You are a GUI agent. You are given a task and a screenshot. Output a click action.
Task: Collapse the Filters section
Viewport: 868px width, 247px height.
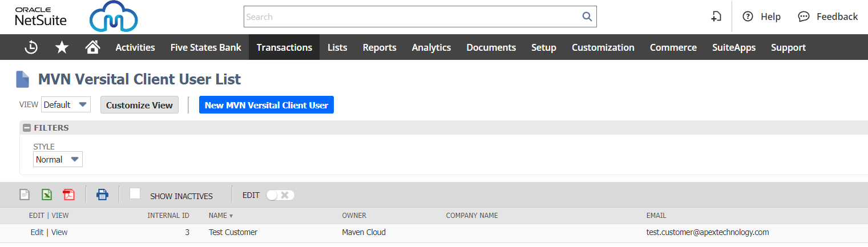pyautogui.click(x=27, y=128)
